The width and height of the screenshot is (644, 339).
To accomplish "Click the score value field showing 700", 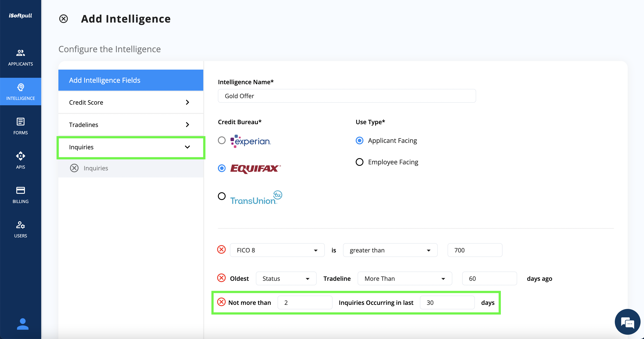I will 475,250.
